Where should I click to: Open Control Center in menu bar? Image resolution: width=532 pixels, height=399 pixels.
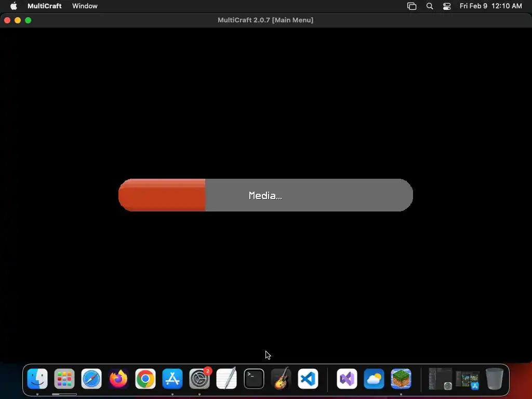pos(447,6)
